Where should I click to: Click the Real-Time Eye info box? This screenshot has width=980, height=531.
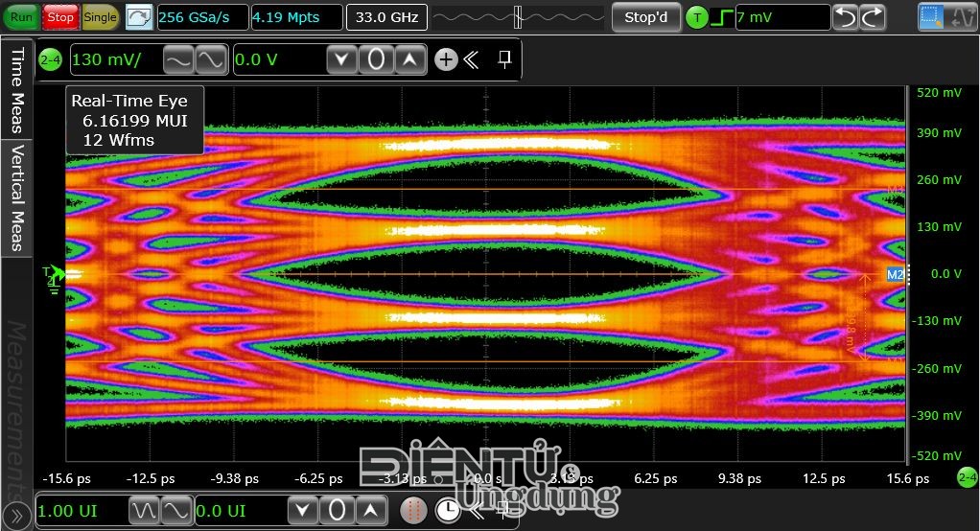[134, 120]
